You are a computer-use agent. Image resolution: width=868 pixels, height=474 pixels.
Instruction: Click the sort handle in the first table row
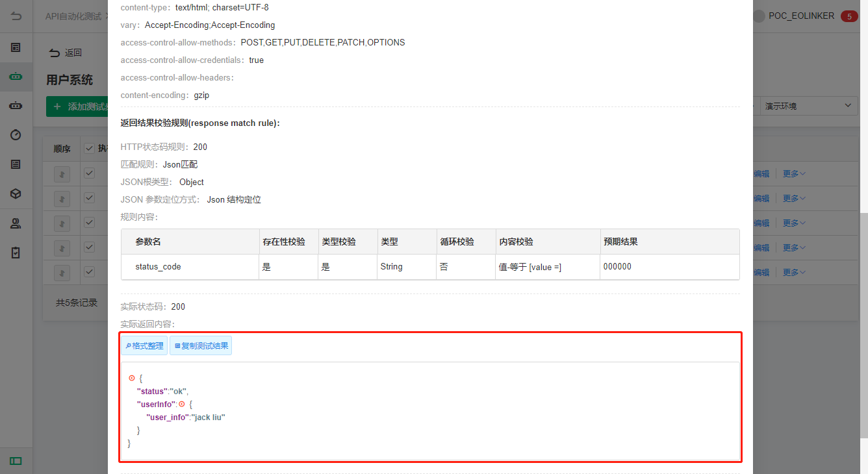click(x=62, y=173)
